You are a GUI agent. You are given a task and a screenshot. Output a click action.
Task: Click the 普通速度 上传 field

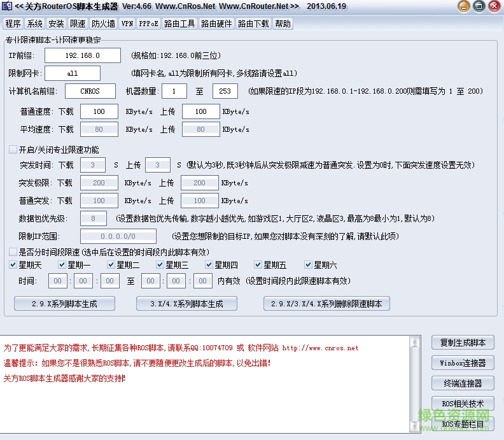click(x=201, y=111)
